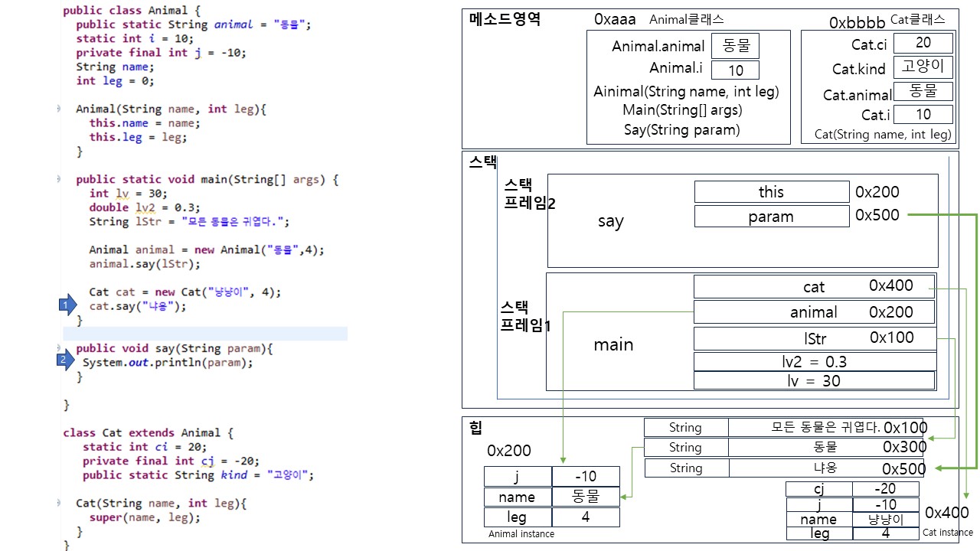
Task: Click the 'Cat cat = new Cat' line
Action: (x=185, y=292)
